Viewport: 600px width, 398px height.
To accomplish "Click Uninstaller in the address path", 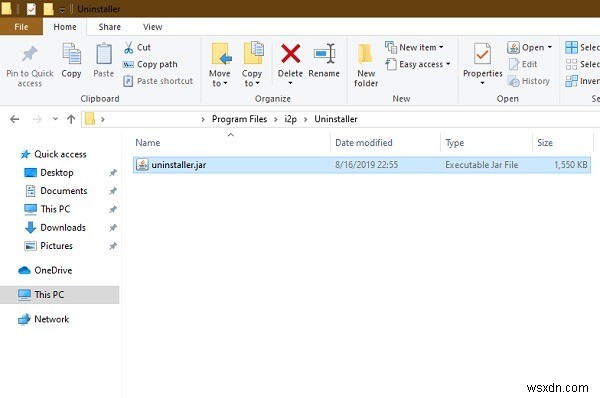I will [336, 119].
